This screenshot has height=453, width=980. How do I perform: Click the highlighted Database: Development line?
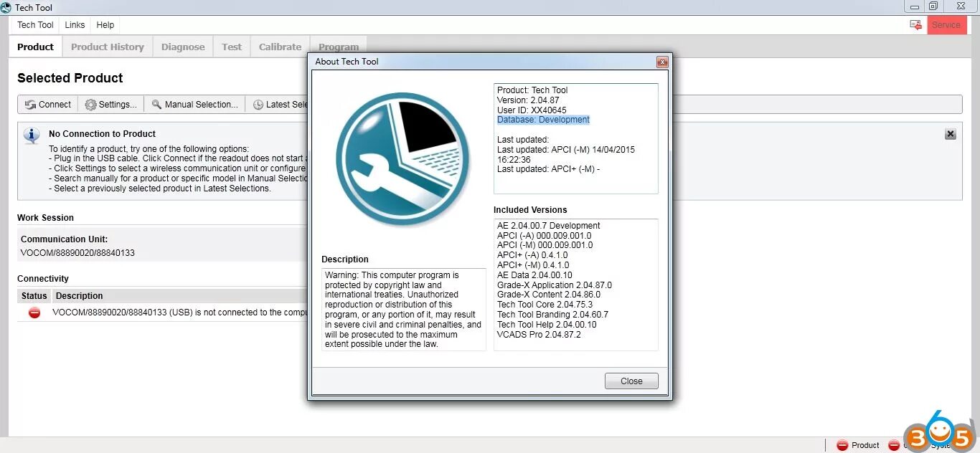click(543, 120)
